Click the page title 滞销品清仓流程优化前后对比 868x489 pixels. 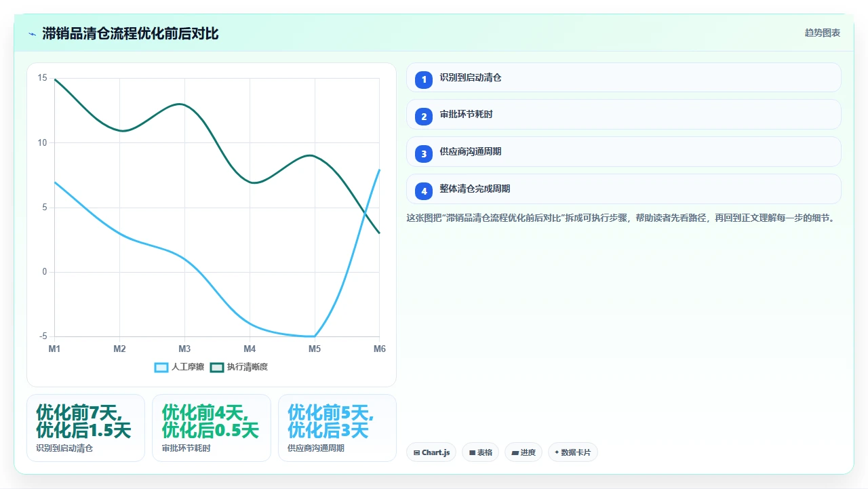[130, 33]
